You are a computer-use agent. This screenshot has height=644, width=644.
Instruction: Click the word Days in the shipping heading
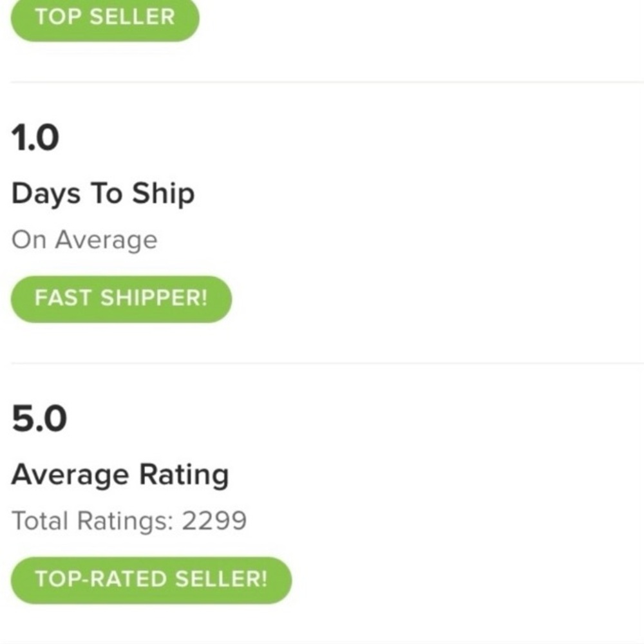tap(44, 194)
